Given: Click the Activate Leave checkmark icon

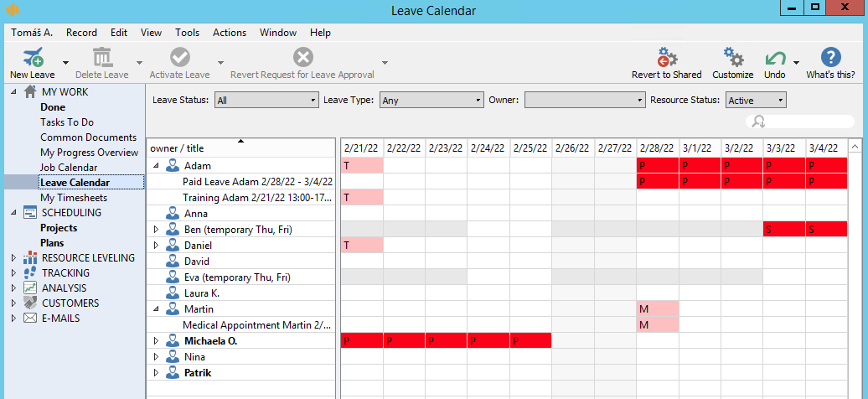Looking at the screenshot, I should [179, 58].
